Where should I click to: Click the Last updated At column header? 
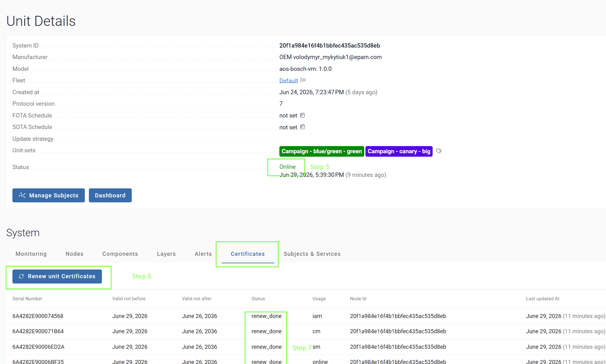click(543, 299)
